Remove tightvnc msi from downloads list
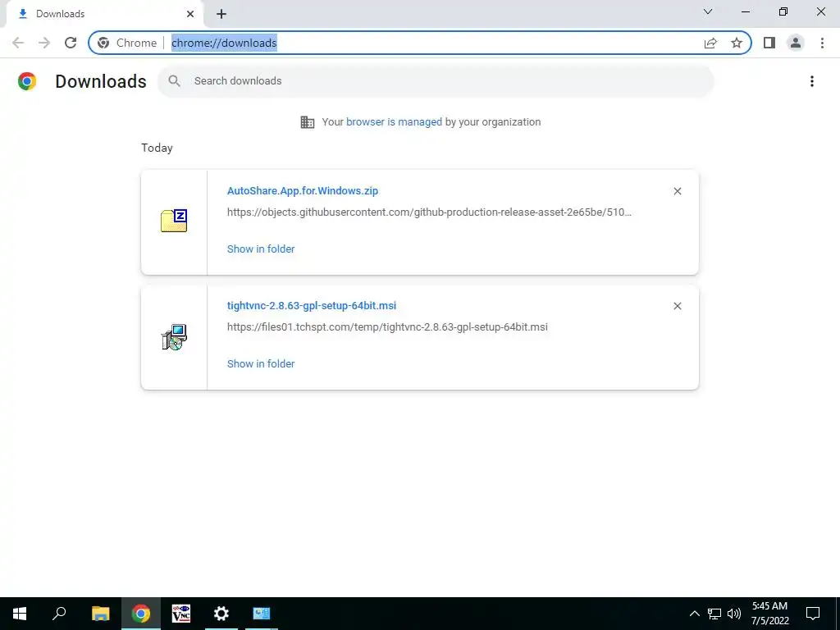This screenshot has height=630, width=840. coord(677,306)
